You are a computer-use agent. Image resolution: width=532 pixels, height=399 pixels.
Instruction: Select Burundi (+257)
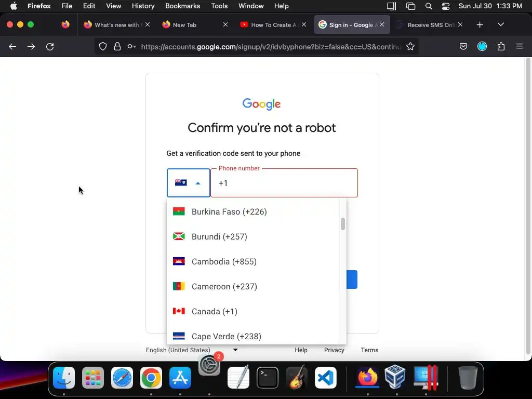coord(253,236)
